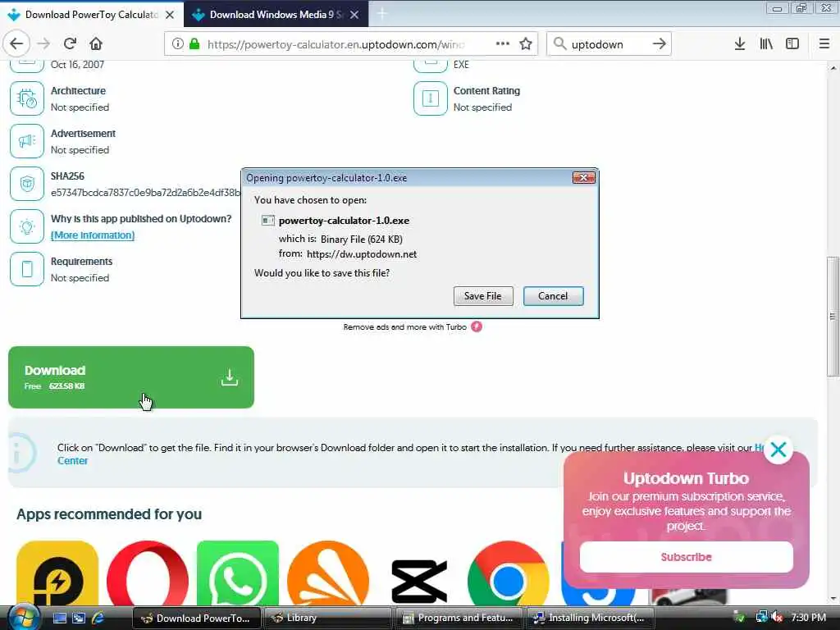Click the Content Rating icon

[x=430, y=98]
